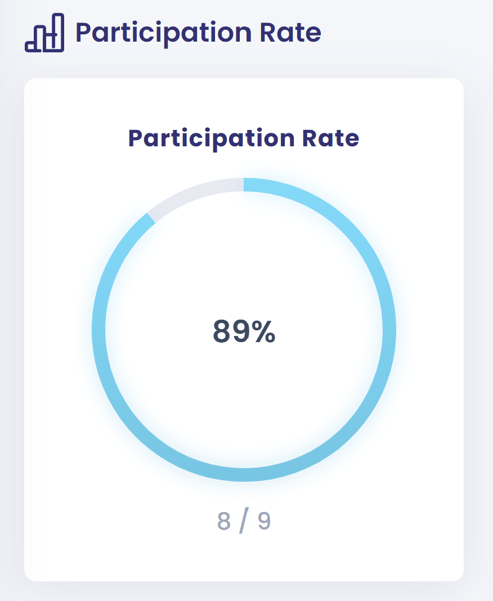Click the percent sign after 89

[264, 331]
